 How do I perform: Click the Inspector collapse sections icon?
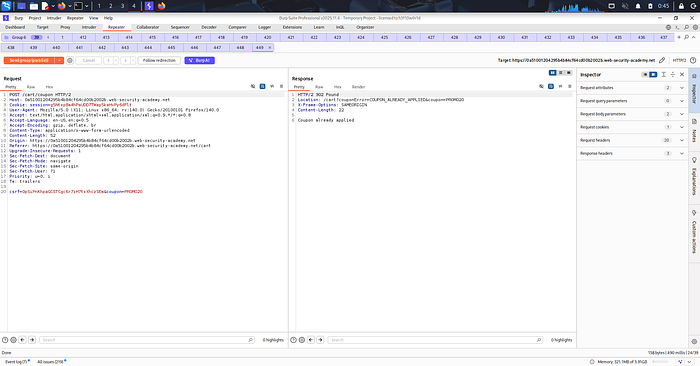673,75
